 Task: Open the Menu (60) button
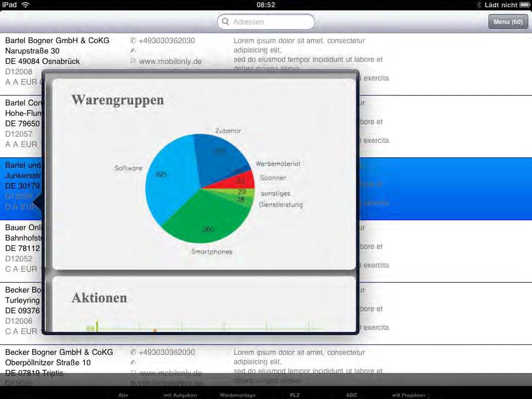(508, 22)
